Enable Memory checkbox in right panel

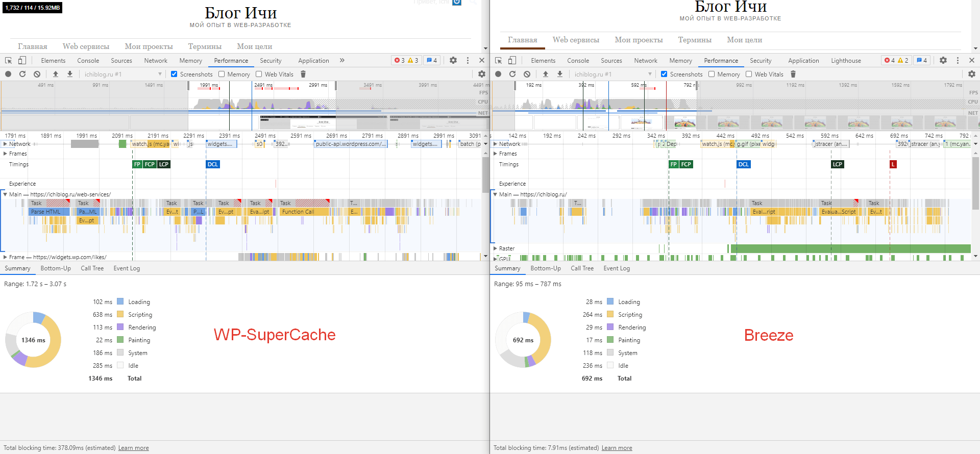pos(712,74)
